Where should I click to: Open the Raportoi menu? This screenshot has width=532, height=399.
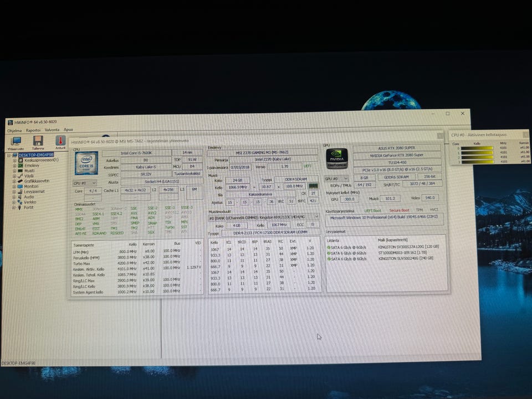(x=33, y=130)
